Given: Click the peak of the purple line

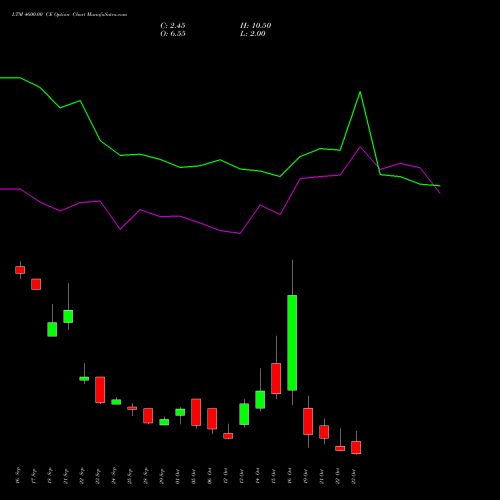Looking at the screenshot, I should point(360,147).
